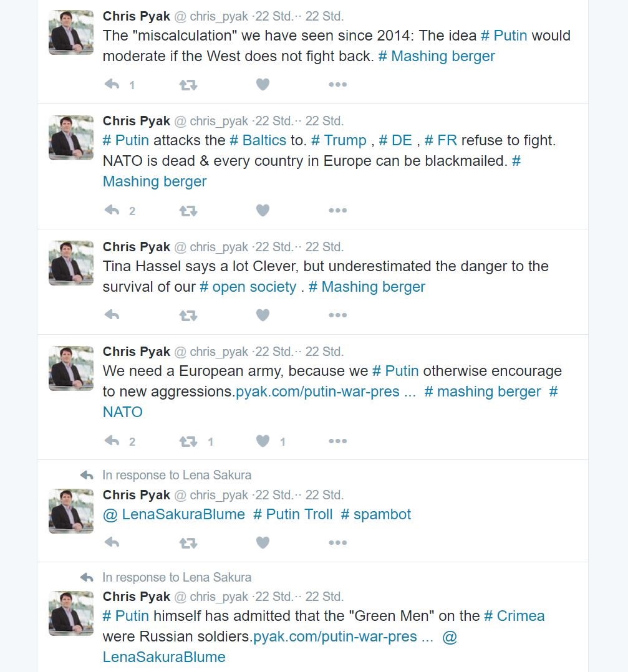Open the #spambot hashtag
This screenshot has height=672, width=628.
(x=375, y=514)
